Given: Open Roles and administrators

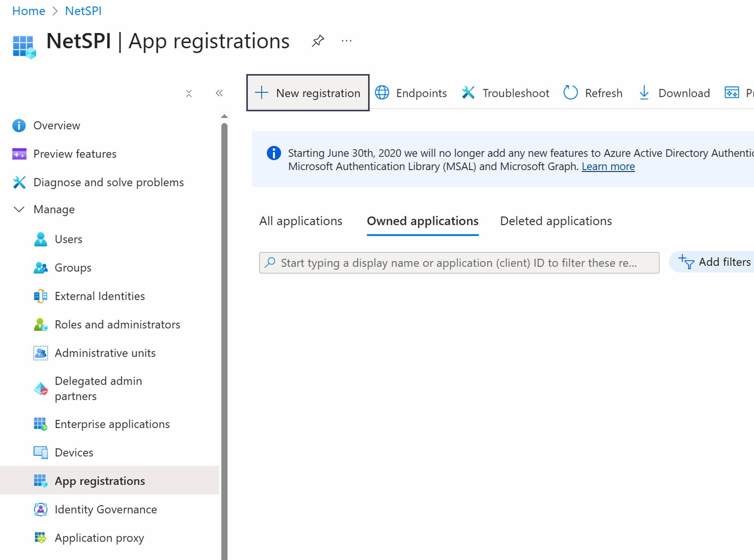Looking at the screenshot, I should click(x=118, y=324).
